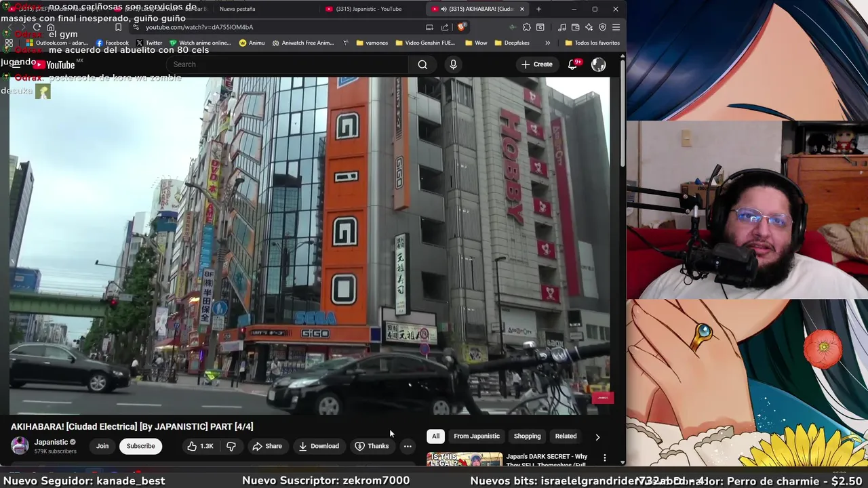Focus the YouTube search field
The width and height of the screenshot is (868, 488).
[286, 64]
